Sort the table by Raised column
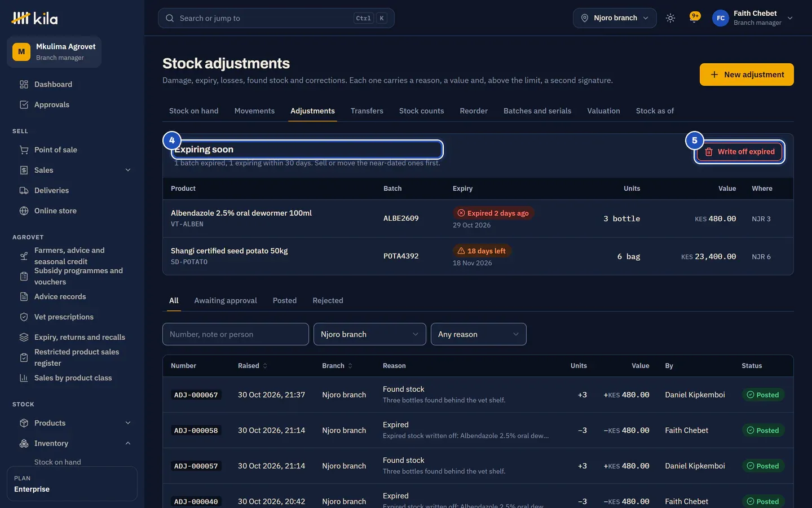Image resolution: width=812 pixels, height=508 pixels. pyautogui.click(x=253, y=366)
